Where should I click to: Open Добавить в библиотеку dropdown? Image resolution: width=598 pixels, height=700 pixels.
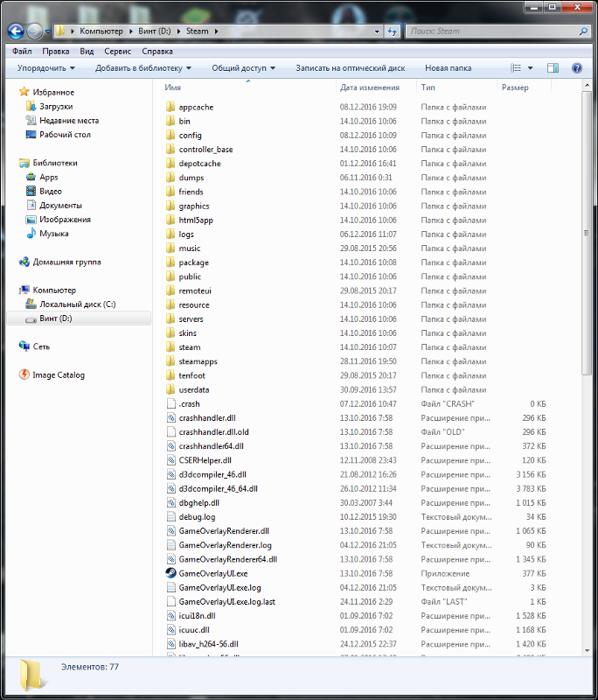pyautogui.click(x=143, y=68)
